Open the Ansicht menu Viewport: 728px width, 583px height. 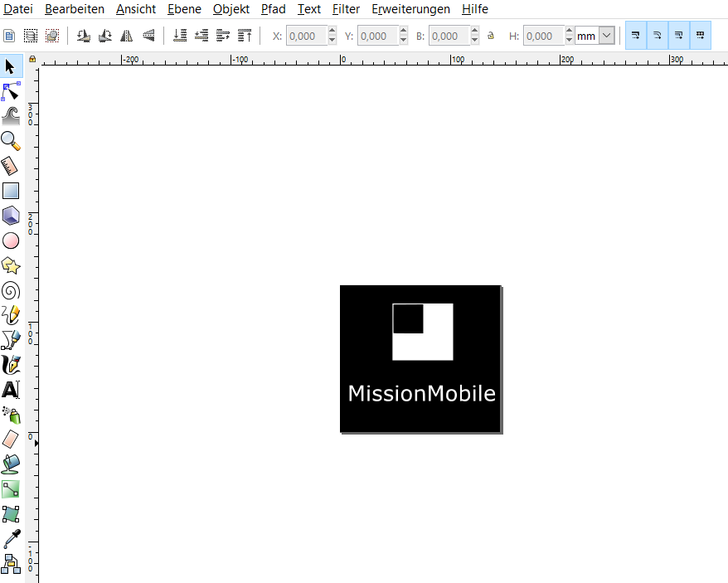point(136,9)
